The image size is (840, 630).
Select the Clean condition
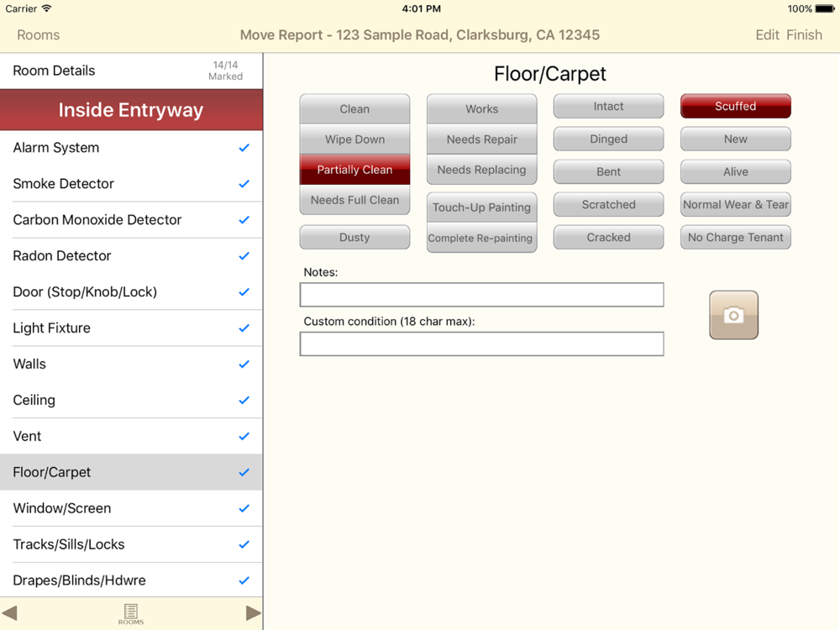click(x=354, y=108)
